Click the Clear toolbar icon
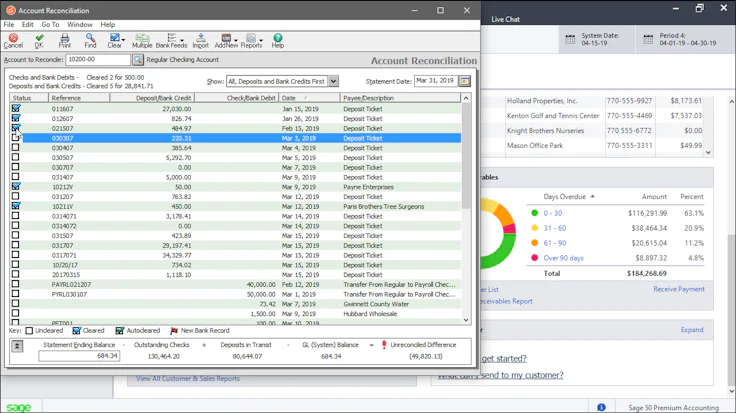The image size is (736, 413). pos(114,41)
